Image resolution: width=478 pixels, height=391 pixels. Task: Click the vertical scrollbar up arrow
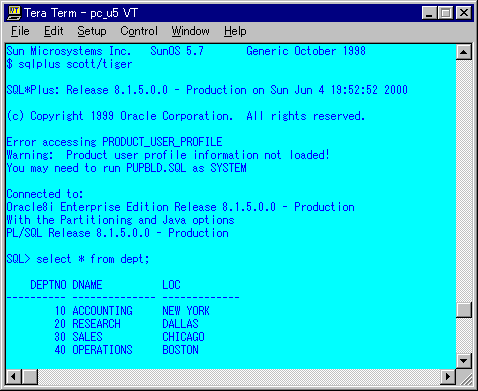point(464,52)
